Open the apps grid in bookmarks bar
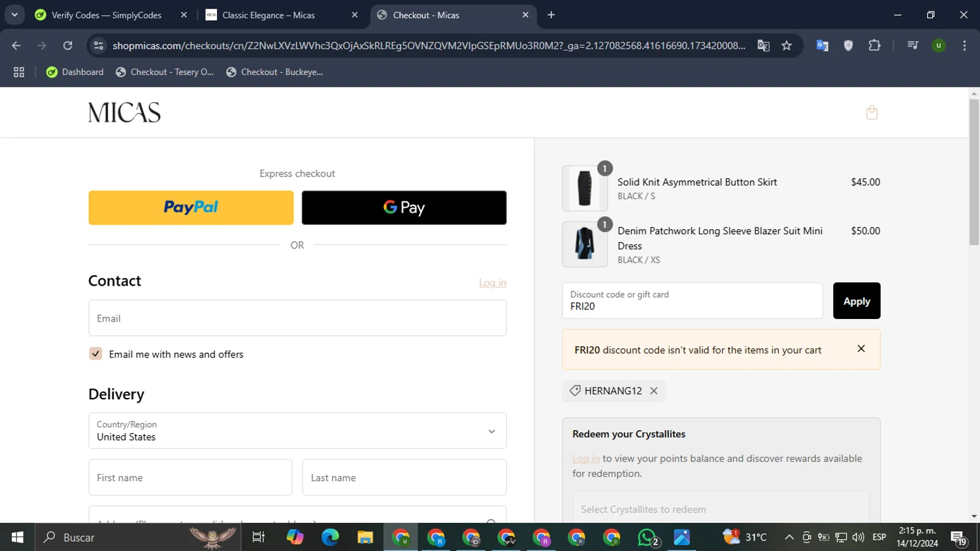Screen dimensions: 980x551 (19, 72)
